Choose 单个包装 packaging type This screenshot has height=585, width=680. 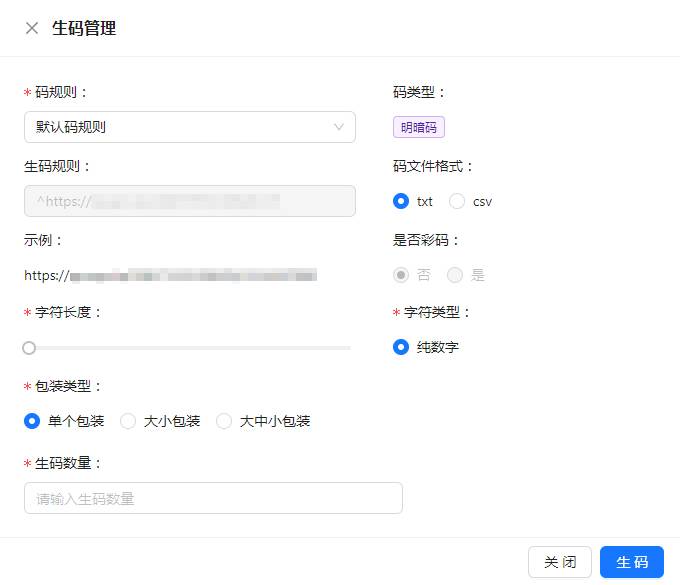coord(32,421)
